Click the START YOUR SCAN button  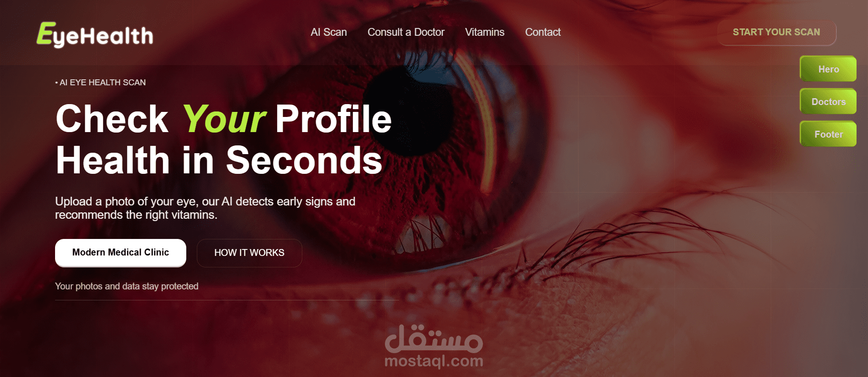(x=776, y=33)
